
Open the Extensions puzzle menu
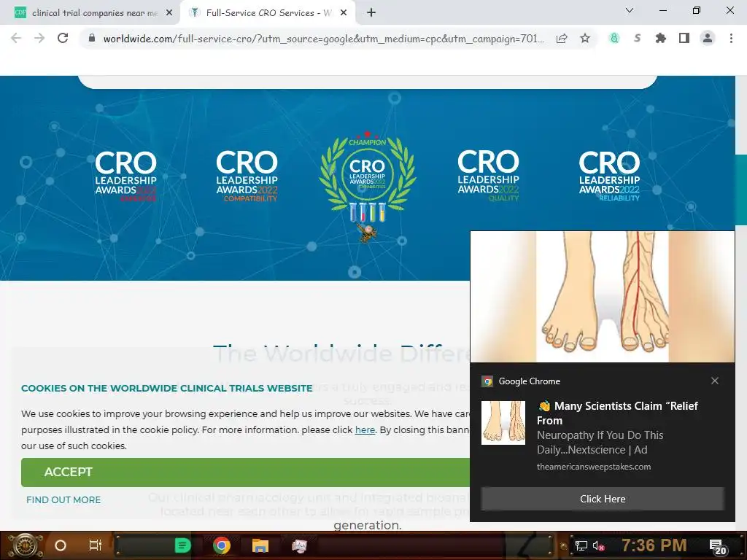661,38
